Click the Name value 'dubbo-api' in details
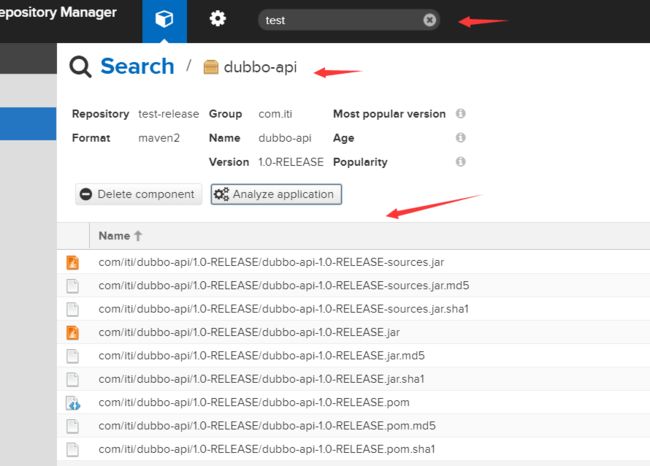 click(285, 138)
